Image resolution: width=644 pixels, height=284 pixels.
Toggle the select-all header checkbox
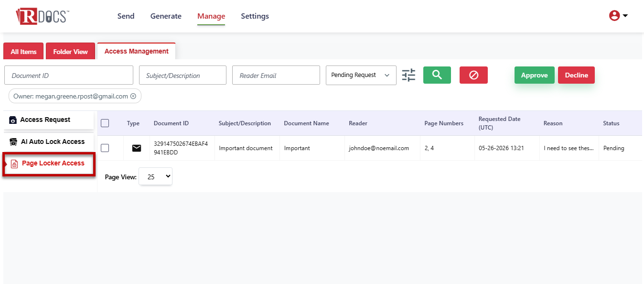105,123
